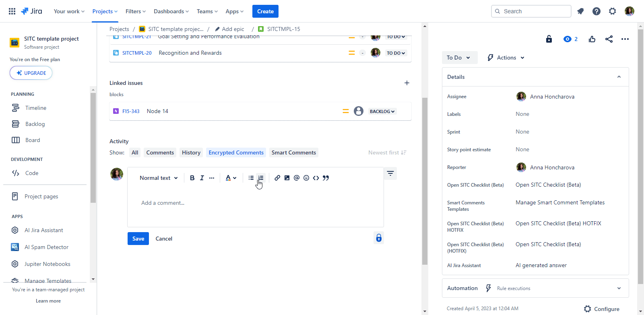The height and width of the screenshot is (315, 644).
Task: Open the help question mark icon
Action: [x=597, y=11]
